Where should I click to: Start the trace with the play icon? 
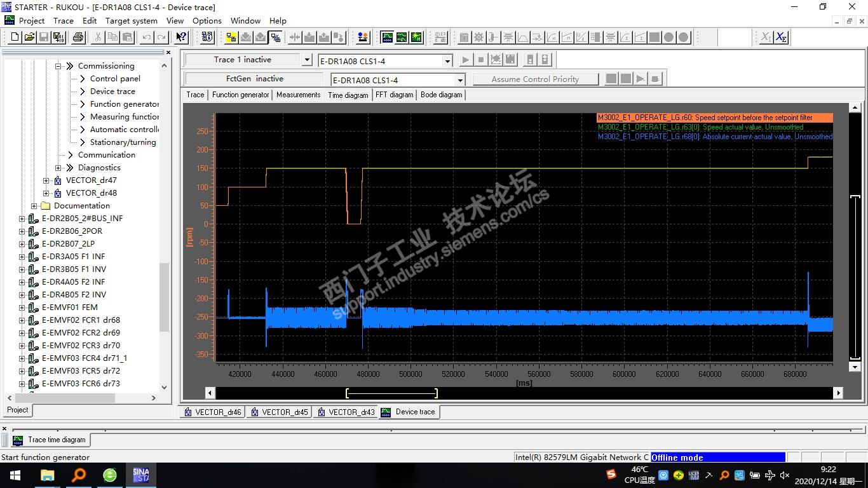coord(466,60)
